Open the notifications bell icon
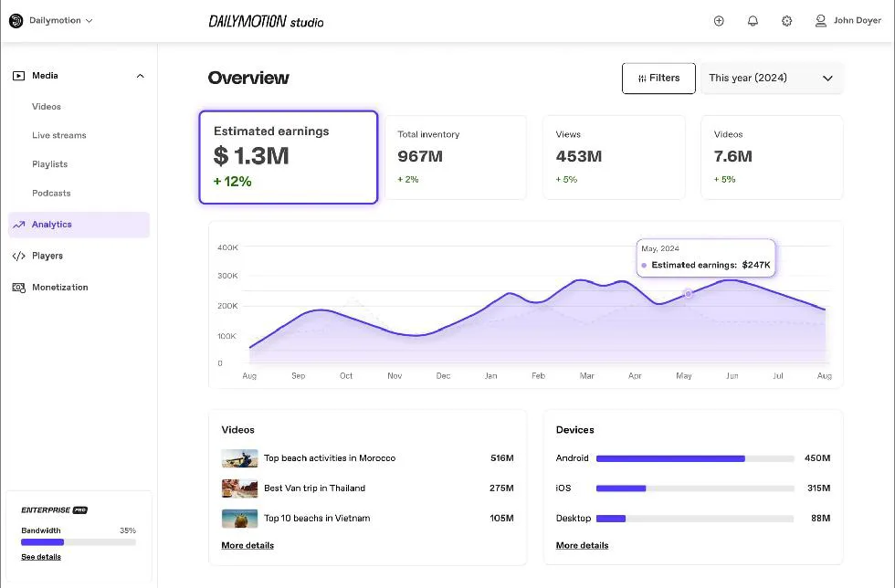The height and width of the screenshot is (588, 895). point(753,21)
